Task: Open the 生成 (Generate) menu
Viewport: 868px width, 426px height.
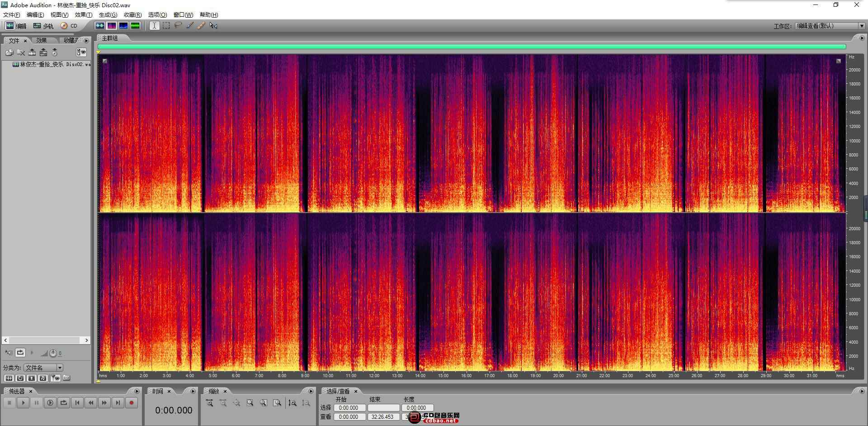Action: [108, 15]
